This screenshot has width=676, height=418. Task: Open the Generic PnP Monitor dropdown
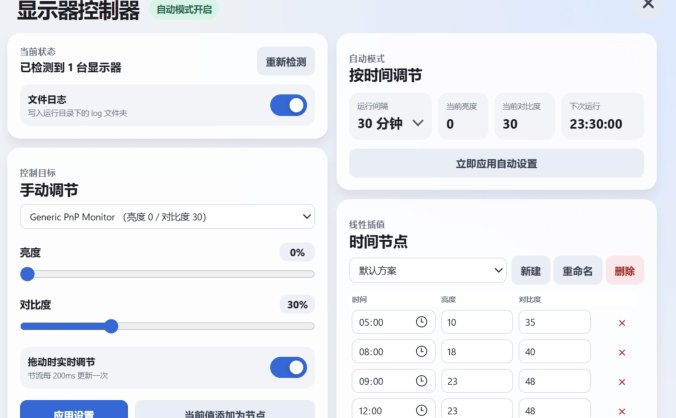(x=167, y=217)
